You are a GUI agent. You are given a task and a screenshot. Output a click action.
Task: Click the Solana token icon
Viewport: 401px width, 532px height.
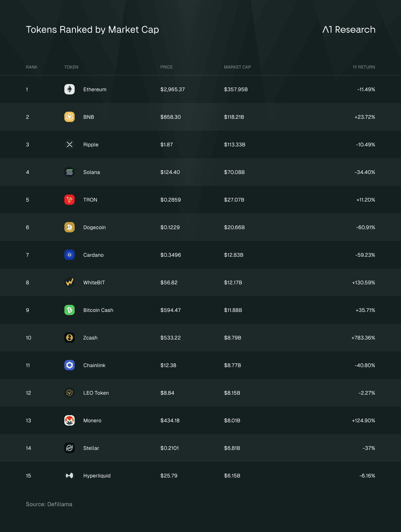point(69,172)
